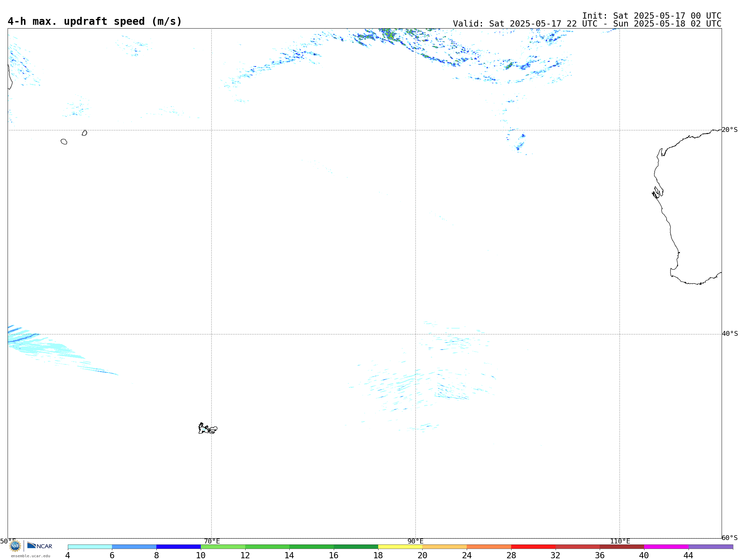Click the colorbar tick label 10
744x560 pixels.
(x=201, y=555)
